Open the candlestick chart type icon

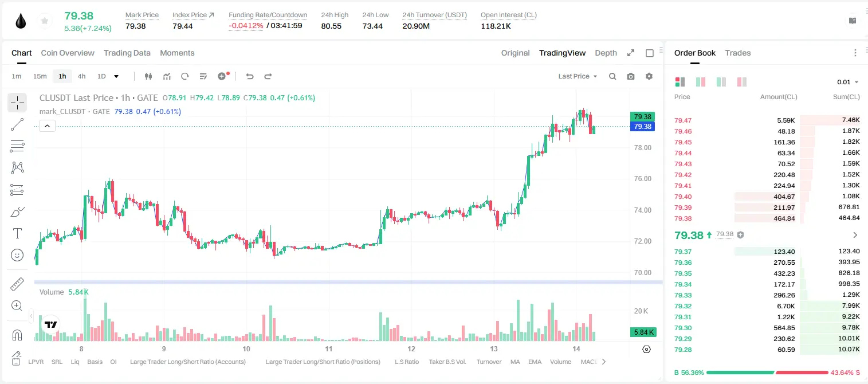click(x=148, y=76)
